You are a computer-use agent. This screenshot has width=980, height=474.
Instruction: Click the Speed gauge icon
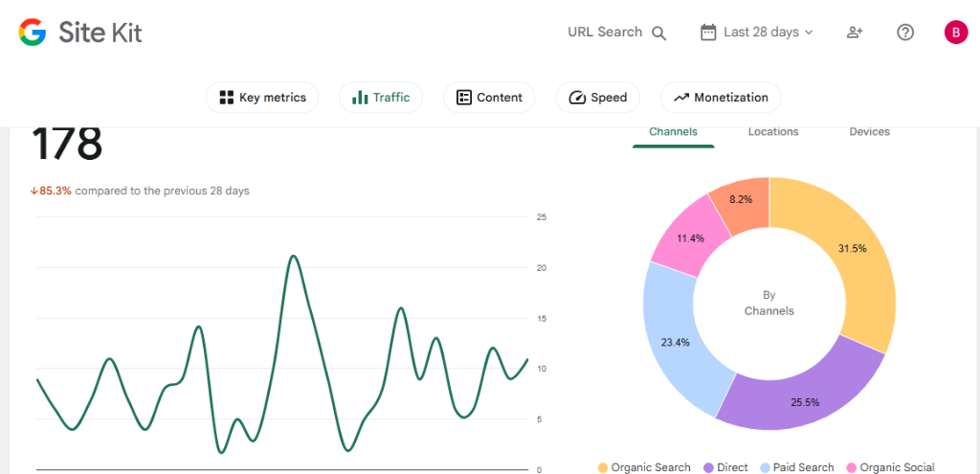576,98
